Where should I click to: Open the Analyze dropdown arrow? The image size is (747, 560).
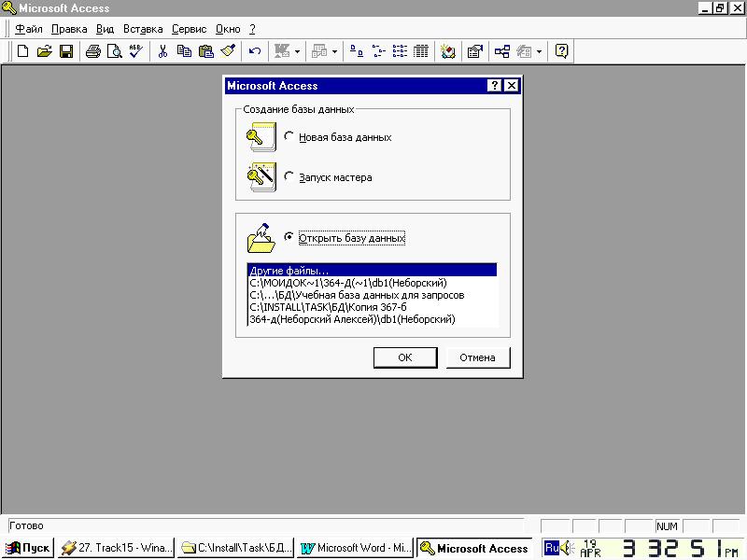point(334,51)
